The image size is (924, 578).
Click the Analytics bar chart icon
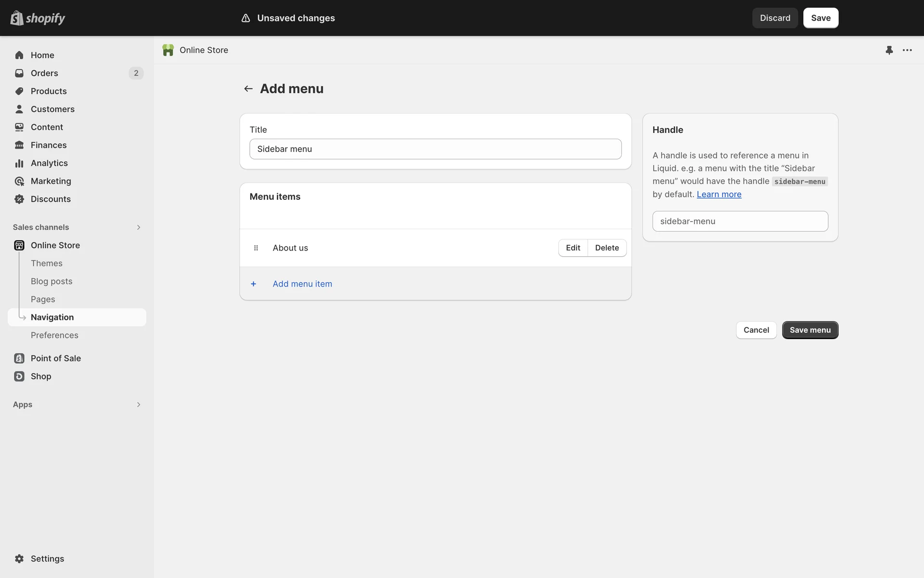point(19,163)
